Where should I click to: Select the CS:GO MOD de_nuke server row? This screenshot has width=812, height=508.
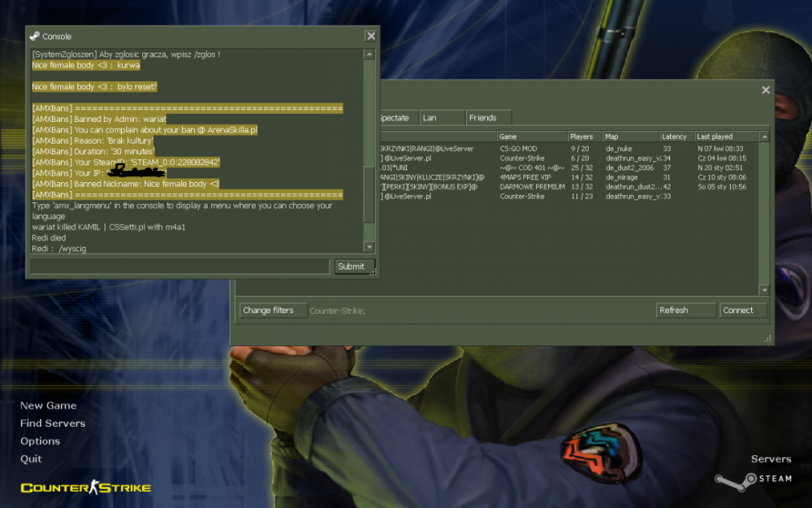pos(568,148)
